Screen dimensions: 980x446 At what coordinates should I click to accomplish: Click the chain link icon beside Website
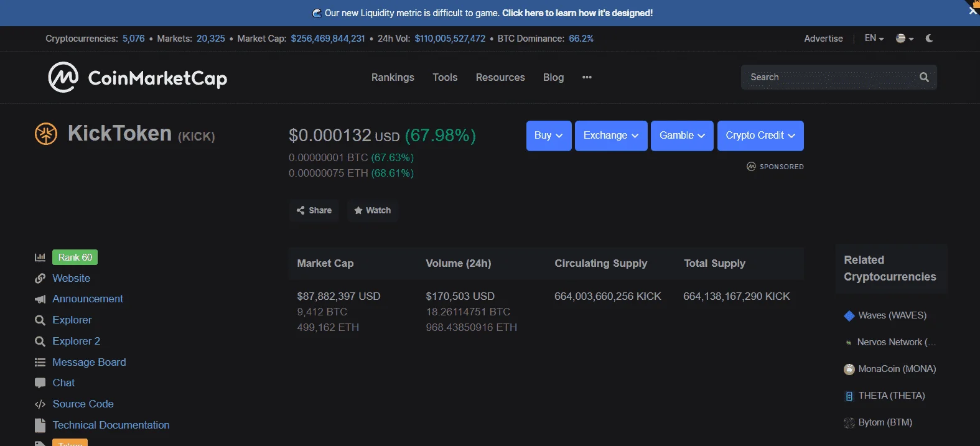pyautogui.click(x=40, y=278)
